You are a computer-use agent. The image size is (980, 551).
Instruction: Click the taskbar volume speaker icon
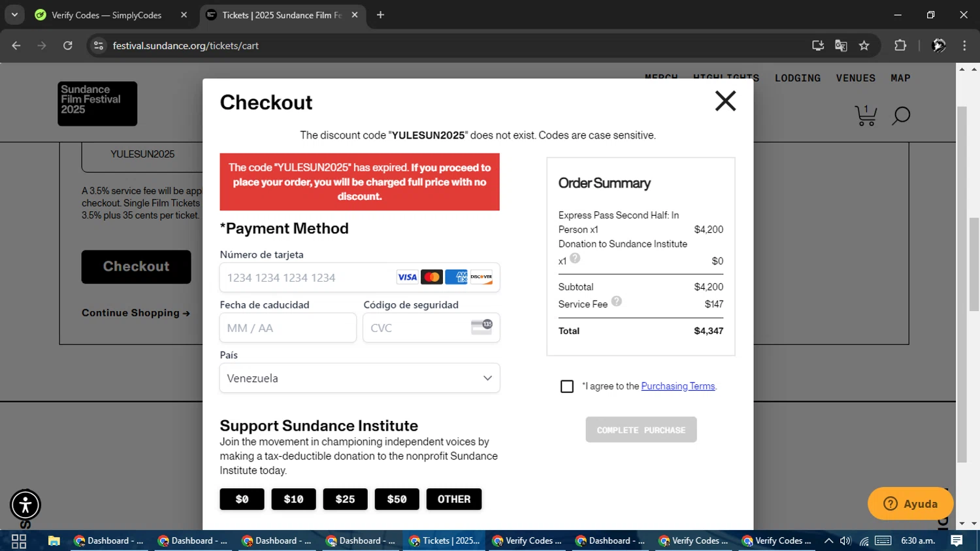(x=845, y=541)
